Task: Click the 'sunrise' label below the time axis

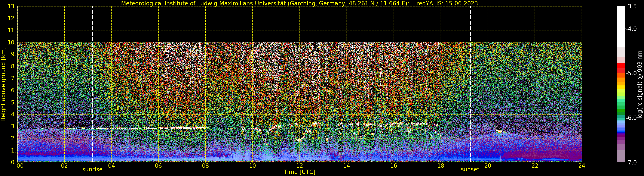Action: pyautogui.click(x=92, y=170)
